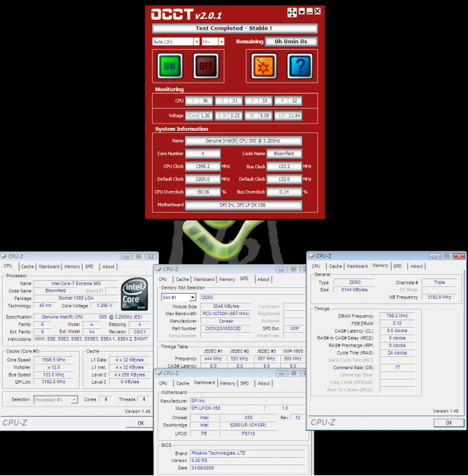Image resolution: width=468 pixels, height=476 pixels.
Task: Open Memory tab in CPU-Z CPU window
Action: (72, 267)
